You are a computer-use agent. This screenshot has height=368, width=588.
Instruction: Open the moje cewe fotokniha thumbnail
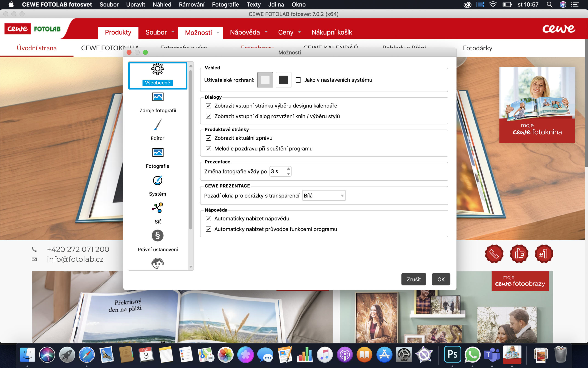pos(537,105)
